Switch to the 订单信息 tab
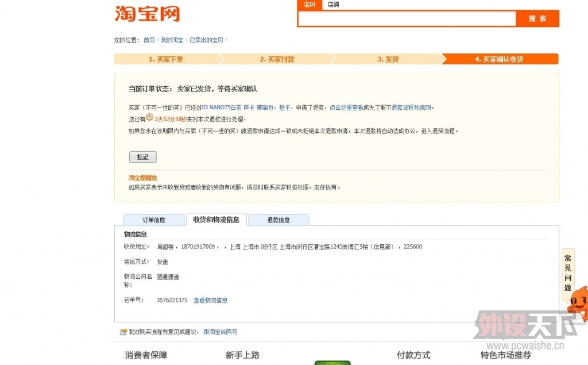The width and height of the screenshot is (588, 365). coord(154,220)
